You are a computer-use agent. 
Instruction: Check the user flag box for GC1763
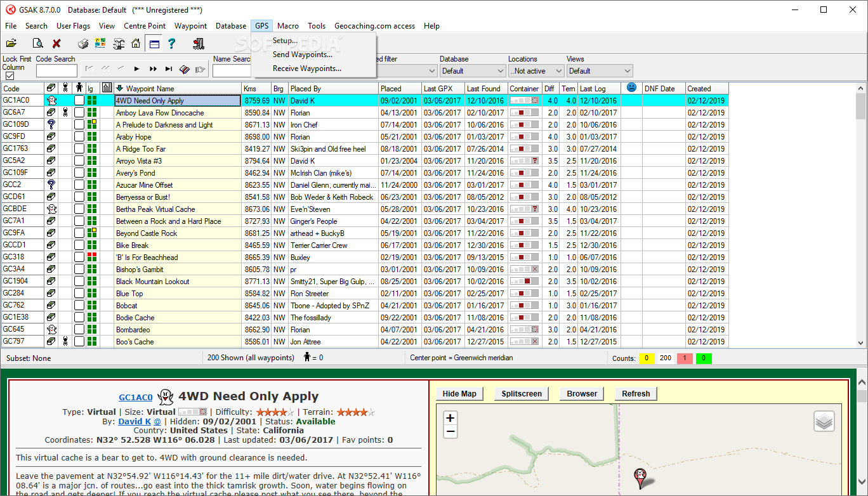[79, 148]
